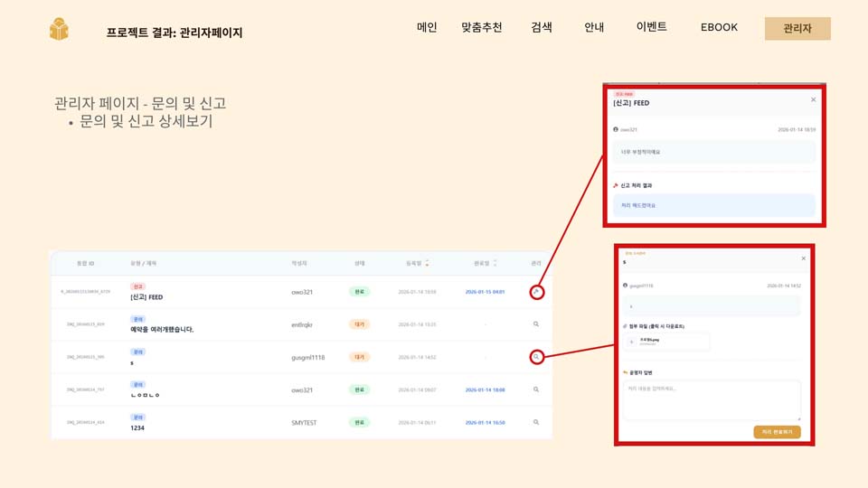Go to the 맞춤추천 menu
This screenshot has height=488, width=868.
481,27
